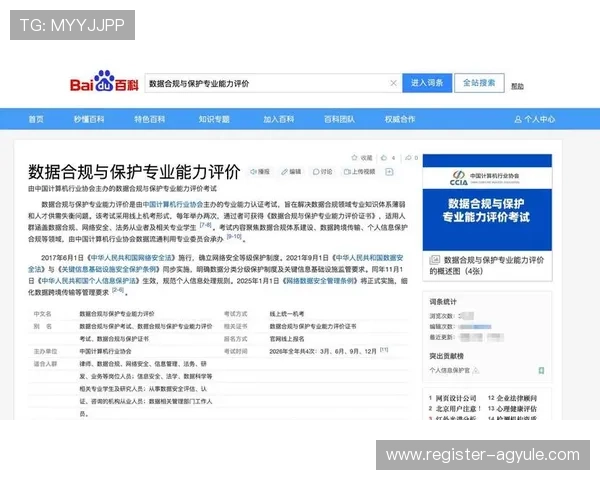Image resolution: width=600 pixels, height=480 pixels.
Task: Open hot item 网页设计公司
Action: click(x=456, y=398)
